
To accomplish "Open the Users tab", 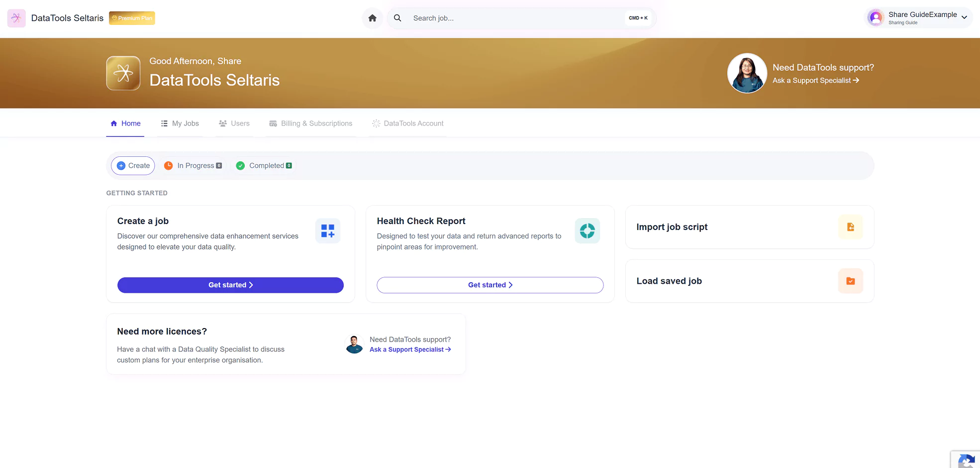I will tap(234, 123).
